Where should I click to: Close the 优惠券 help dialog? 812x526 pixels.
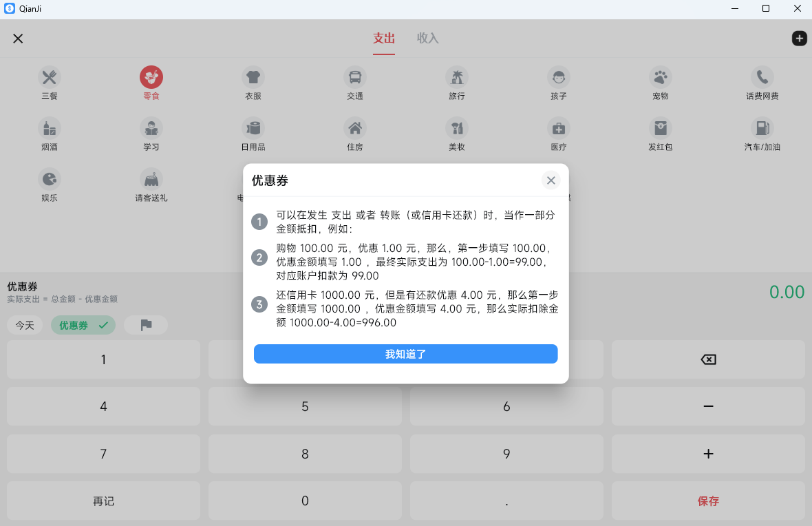pyautogui.click(x=551, y=180)
